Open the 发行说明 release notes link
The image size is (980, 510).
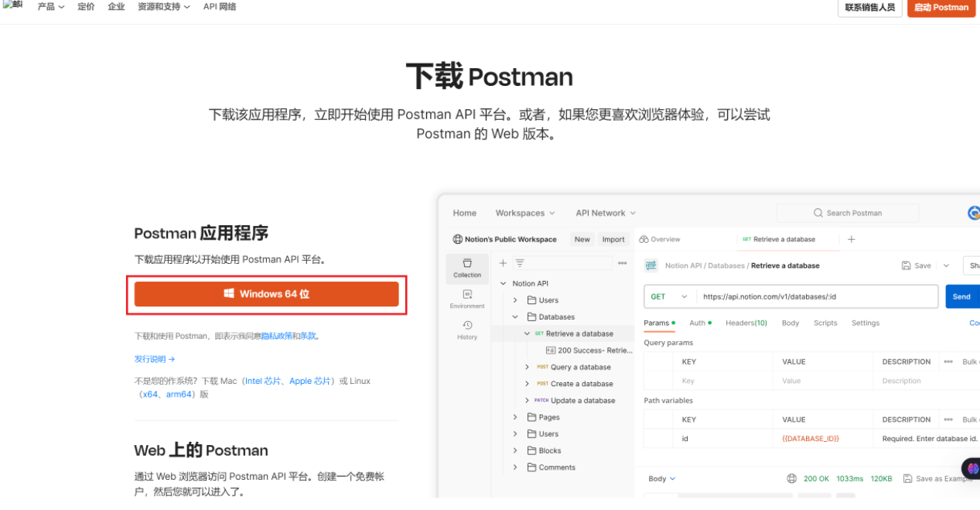[x=155, y=359]
